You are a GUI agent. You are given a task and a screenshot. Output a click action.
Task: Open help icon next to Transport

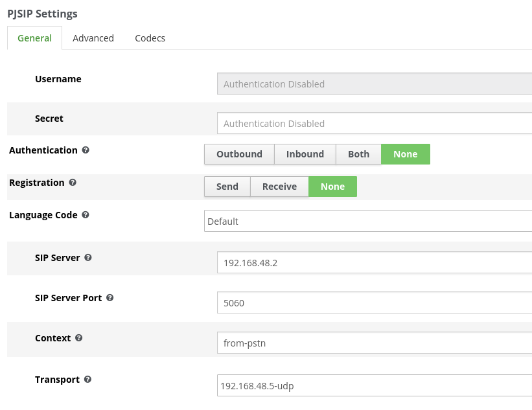click(x=87, y=379)
